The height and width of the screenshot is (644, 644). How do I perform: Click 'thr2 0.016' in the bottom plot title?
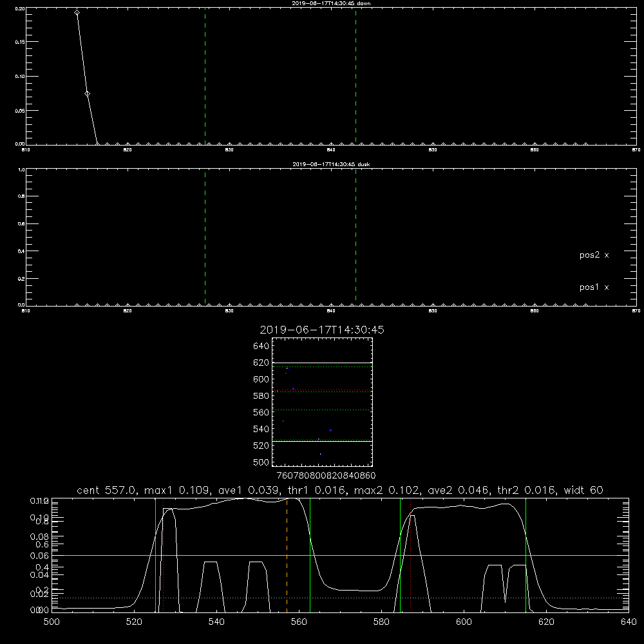pyautogui.click(x=527, y=490)
